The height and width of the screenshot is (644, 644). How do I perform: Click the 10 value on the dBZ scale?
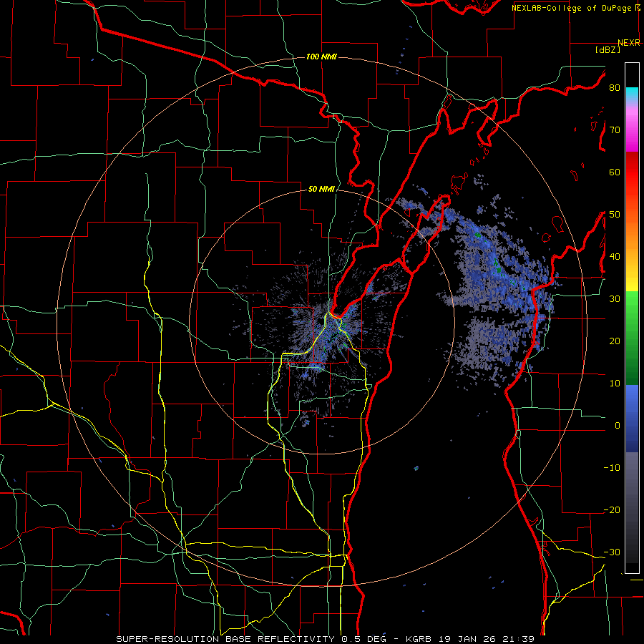pos(615,384)
